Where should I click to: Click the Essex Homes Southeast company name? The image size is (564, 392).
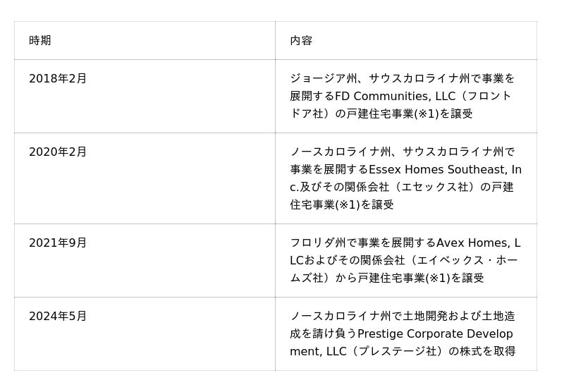coord(437,170)
